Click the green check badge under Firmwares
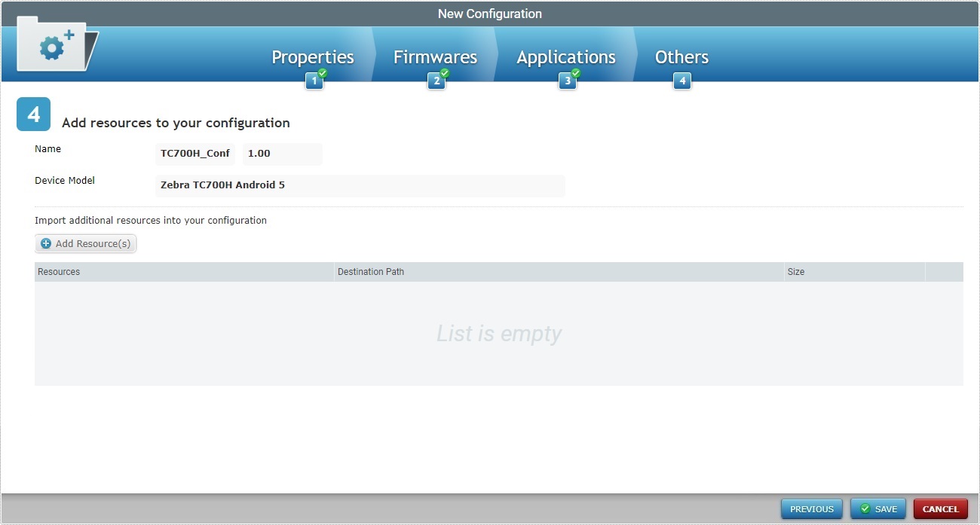The height and width of the screenshot is (525, 980). [445, 75]
